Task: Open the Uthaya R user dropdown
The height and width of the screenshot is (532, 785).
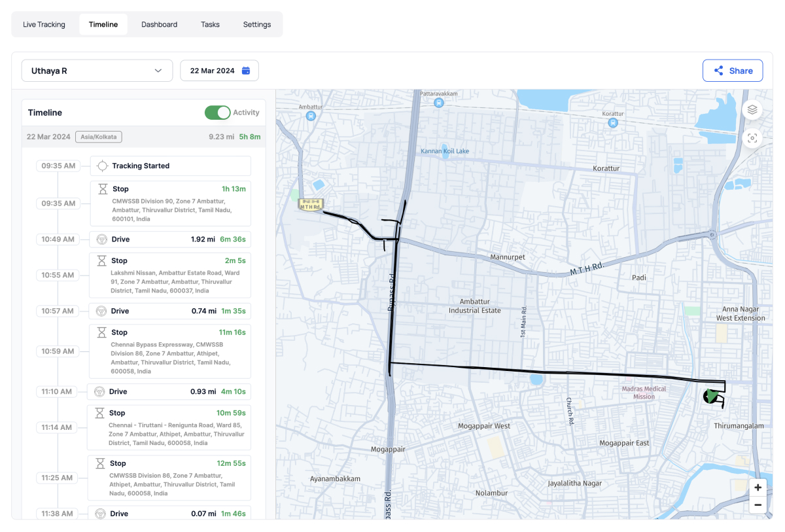Action: [x=97, y=71]
